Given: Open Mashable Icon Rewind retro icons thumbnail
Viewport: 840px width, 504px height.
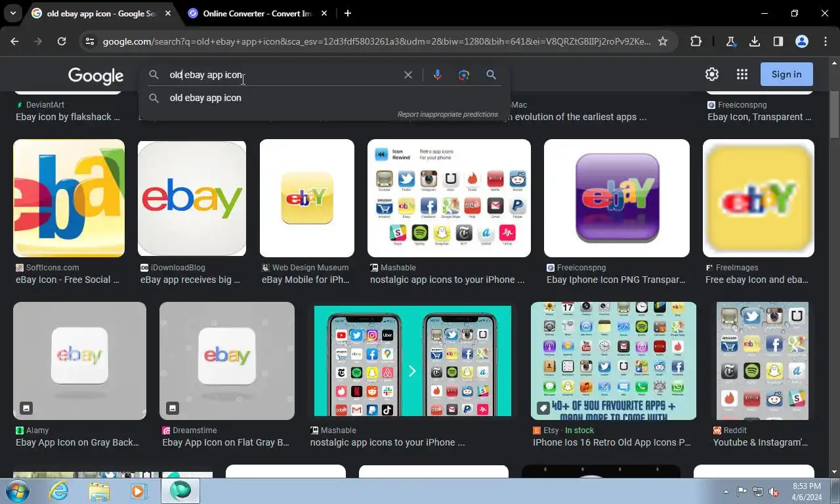Looking at the screenshot, I should click(x=449, y=198).
